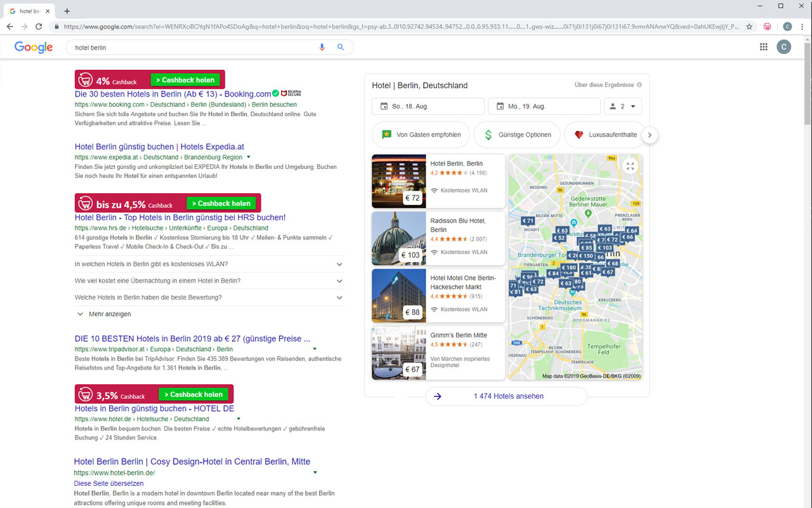Click the browser address bar
Viewport: 812px width, 508px height.
400,27
